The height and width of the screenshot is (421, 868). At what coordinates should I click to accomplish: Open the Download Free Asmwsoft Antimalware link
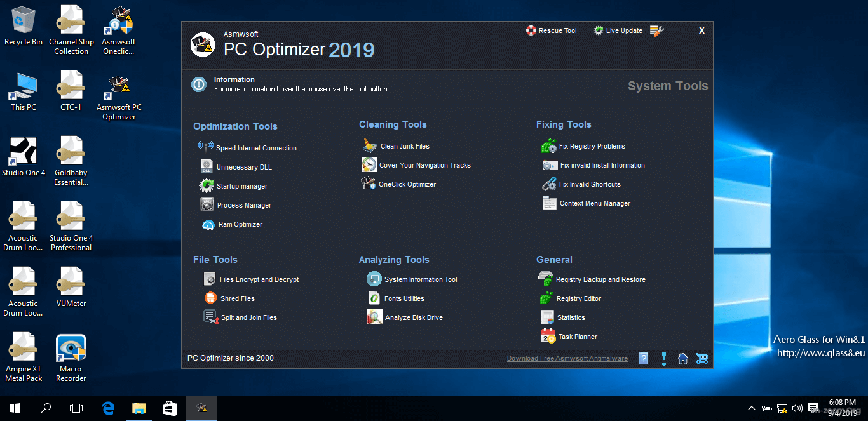pos(567,358)
